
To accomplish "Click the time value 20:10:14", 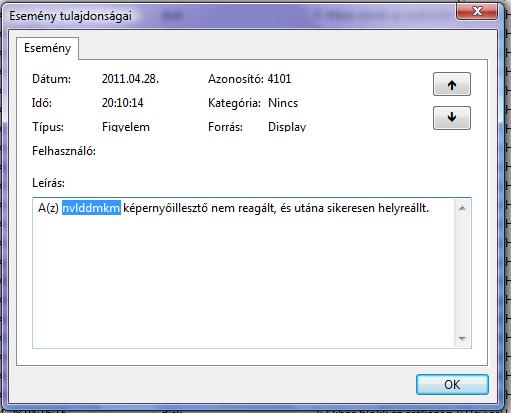I will (x=123, y=103).
